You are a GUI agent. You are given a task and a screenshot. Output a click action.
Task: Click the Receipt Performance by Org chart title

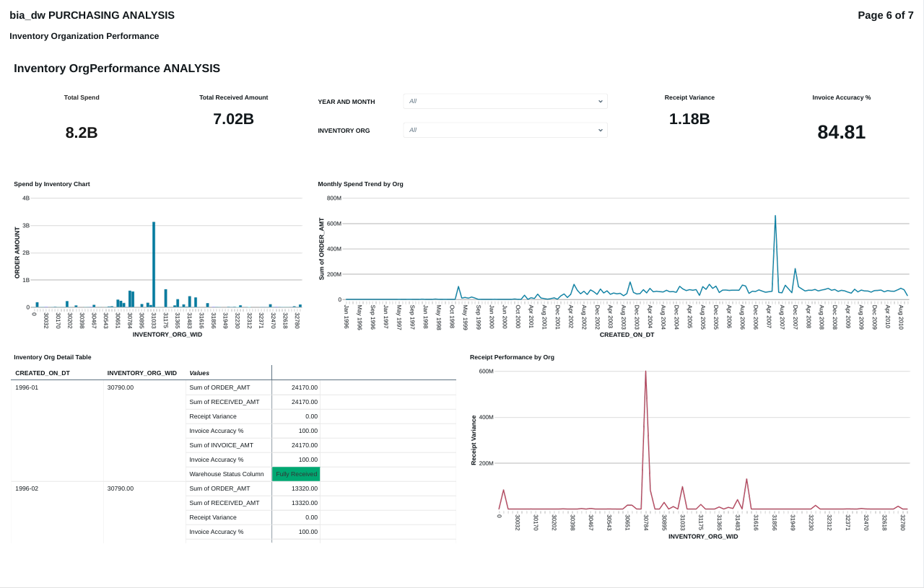click(512, 357)
